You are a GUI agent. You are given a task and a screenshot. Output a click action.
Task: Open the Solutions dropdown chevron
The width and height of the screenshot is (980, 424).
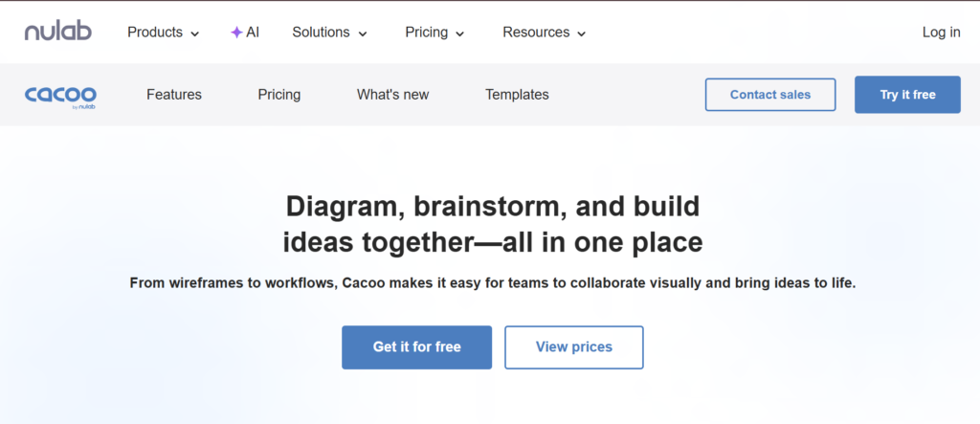(363, 33)
